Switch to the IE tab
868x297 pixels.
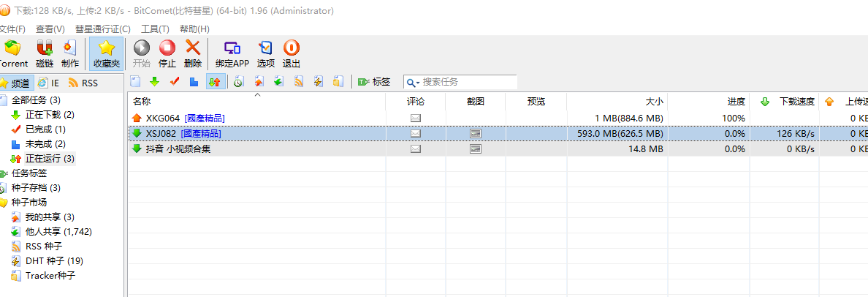(49, 83)
